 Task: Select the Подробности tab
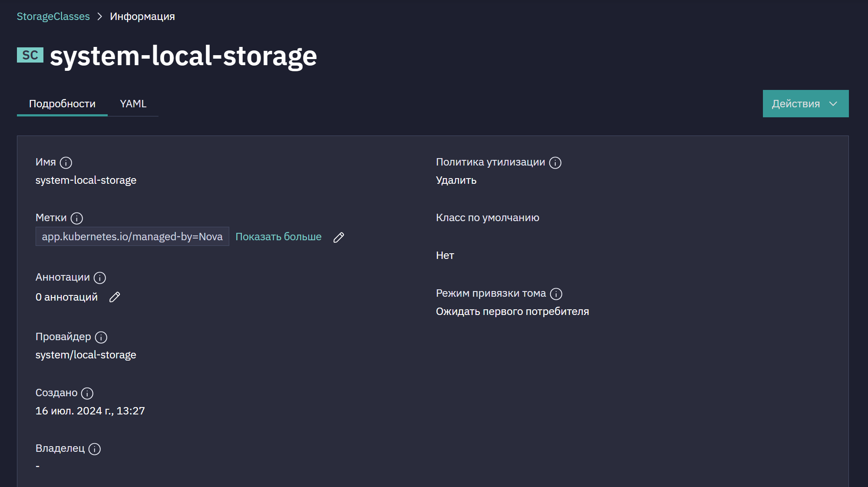(62, 104)
